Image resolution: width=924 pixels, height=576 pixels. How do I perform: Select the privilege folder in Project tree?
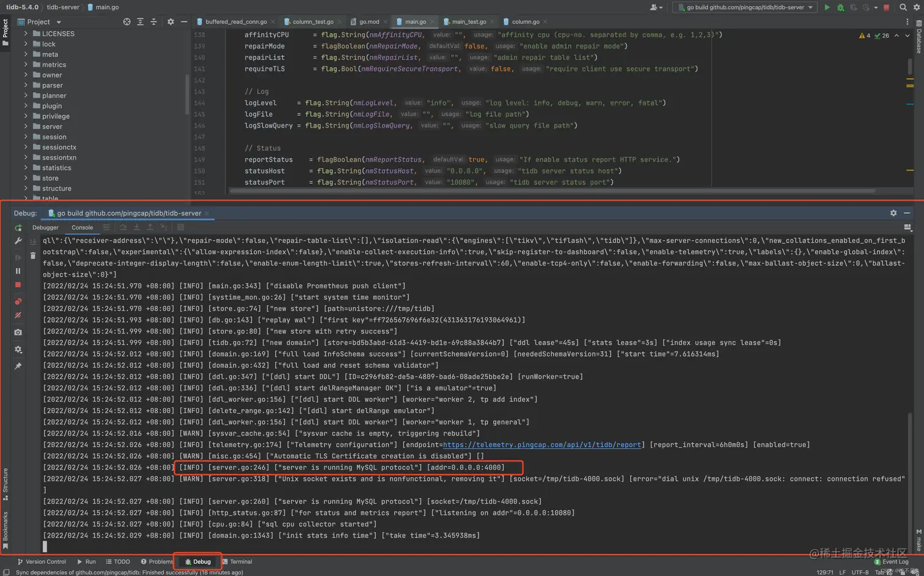tap(56, 116)
